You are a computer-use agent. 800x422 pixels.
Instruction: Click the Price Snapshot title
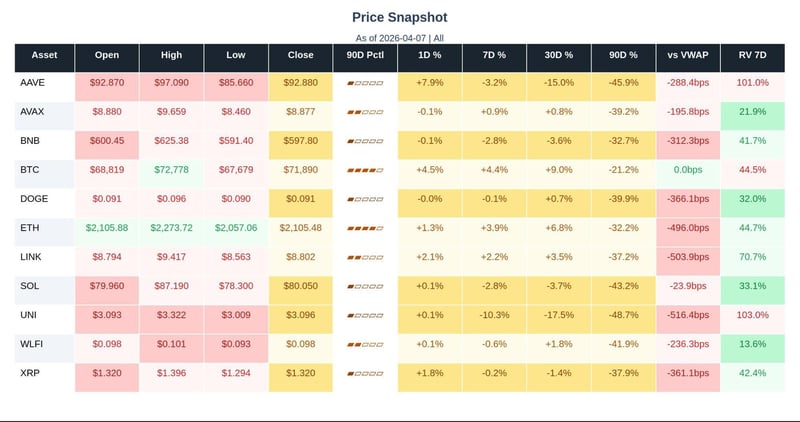[x=400, y=17]
